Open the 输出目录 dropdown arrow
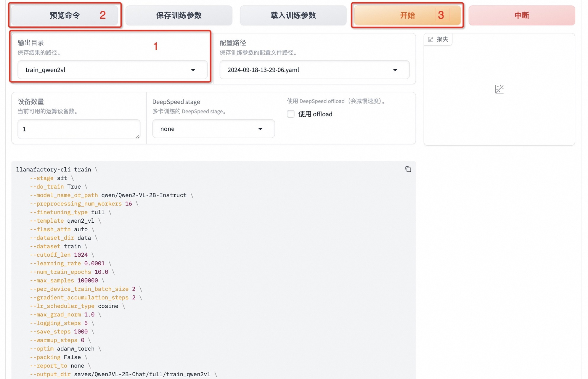 point(193,70)
